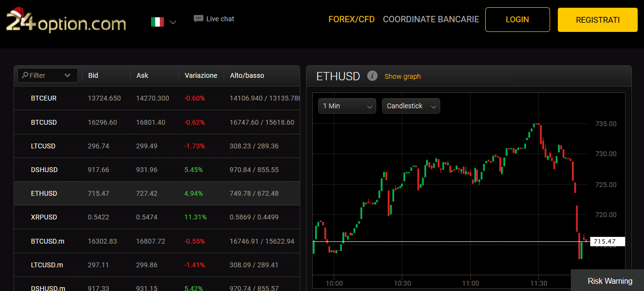Click the ETHUSD chart title

(338, 76)
